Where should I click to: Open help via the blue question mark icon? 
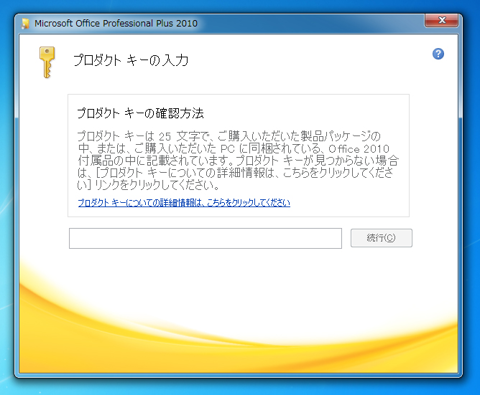click(x=438, y=54)
